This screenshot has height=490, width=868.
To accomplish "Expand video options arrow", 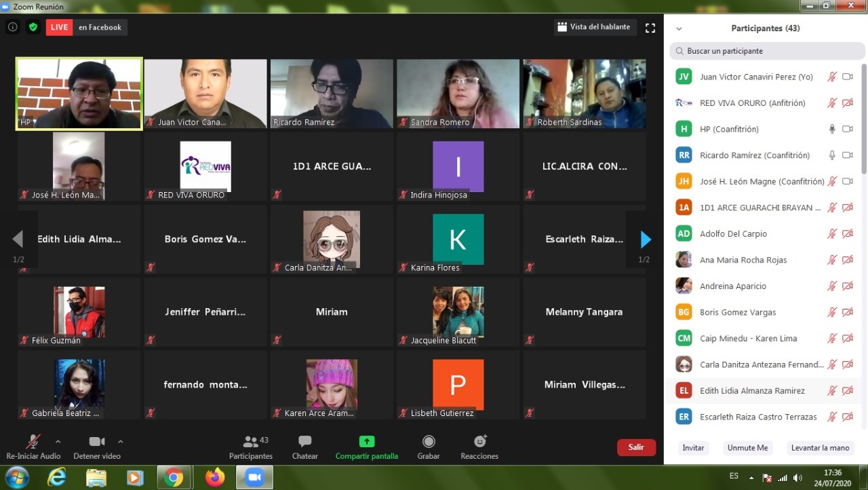I will (121, 441).
